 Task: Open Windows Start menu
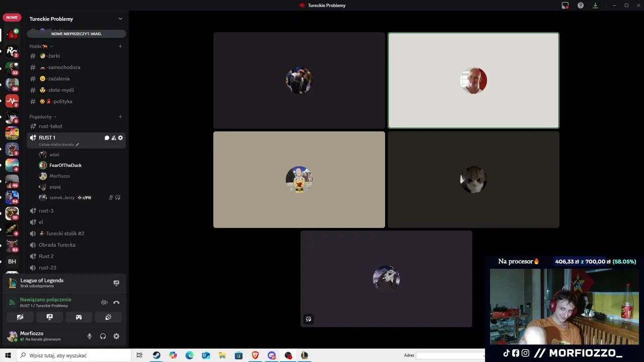tap(8, 355)
